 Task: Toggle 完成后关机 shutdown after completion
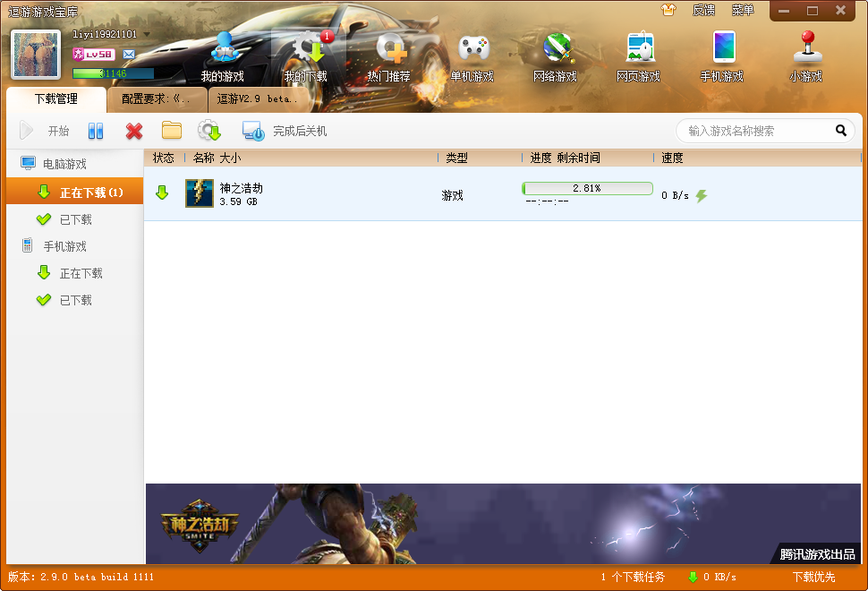click(x=285, y=131)
